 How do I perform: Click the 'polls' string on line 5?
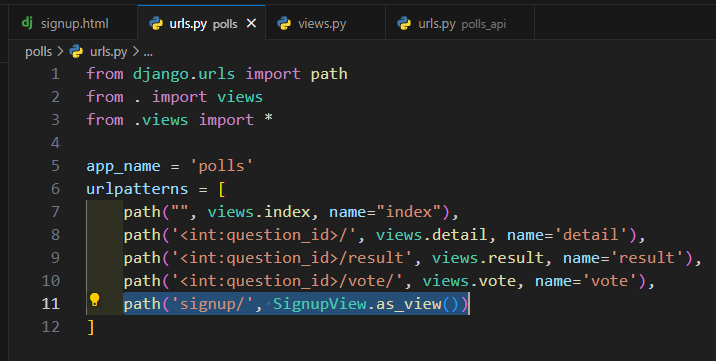(x=221, y=166)
